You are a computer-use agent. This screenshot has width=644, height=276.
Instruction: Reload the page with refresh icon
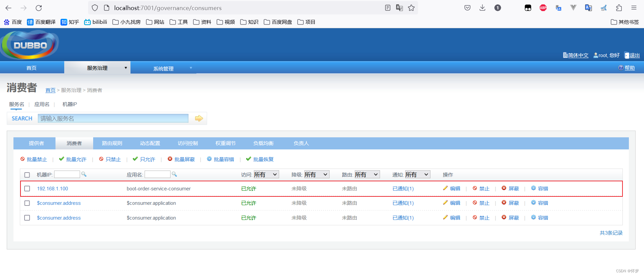pyautogui.click(x=39, y=8)
